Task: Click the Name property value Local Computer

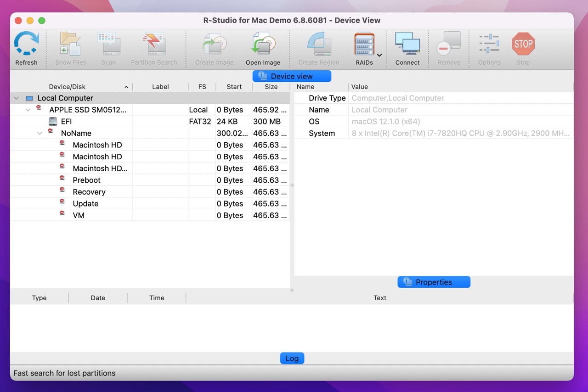Action: pyautogui.click(x=379, y=110)
